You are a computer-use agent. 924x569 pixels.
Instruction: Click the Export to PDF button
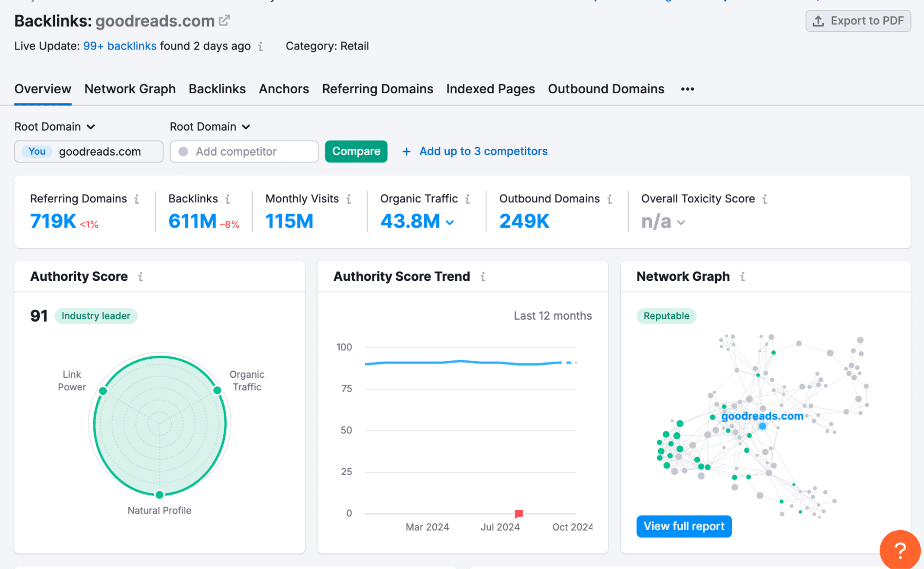click(x=858, y=21)
